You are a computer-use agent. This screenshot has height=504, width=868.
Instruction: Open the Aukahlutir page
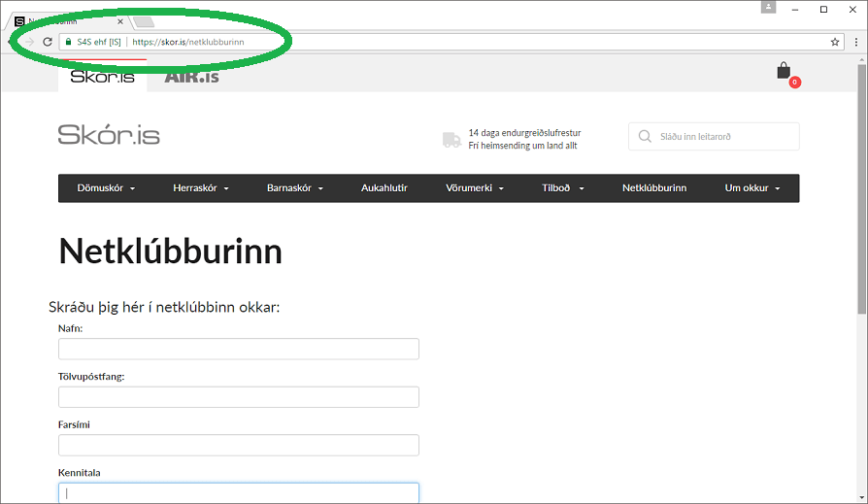click(384, 188)
